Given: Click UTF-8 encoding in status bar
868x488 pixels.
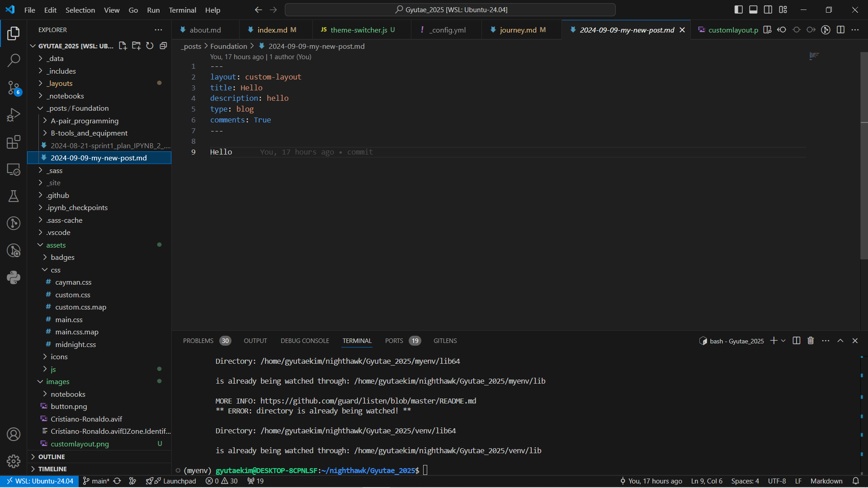Looking at the screenshot, I should point(777,481).
